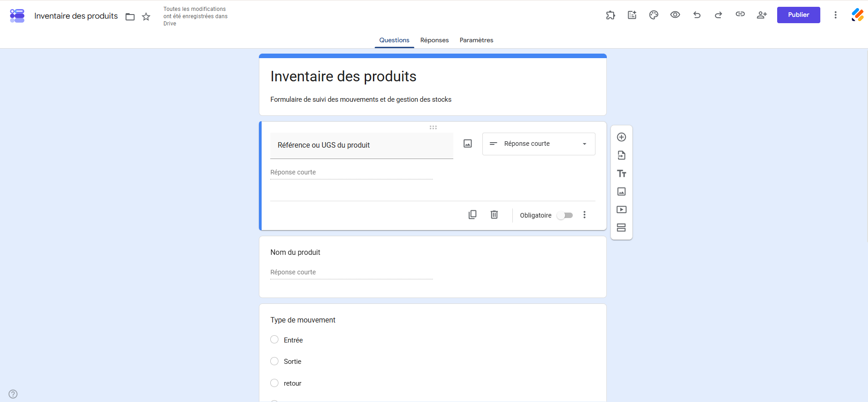Edit the Référence ou UGS du produit field
Image resolution: width=868 pixels, height=402 pixels.
(362, 145)
